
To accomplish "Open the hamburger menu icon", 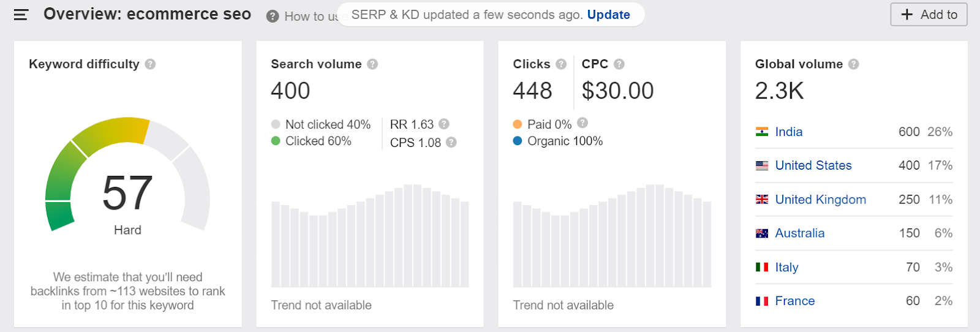I will [21, 15].
